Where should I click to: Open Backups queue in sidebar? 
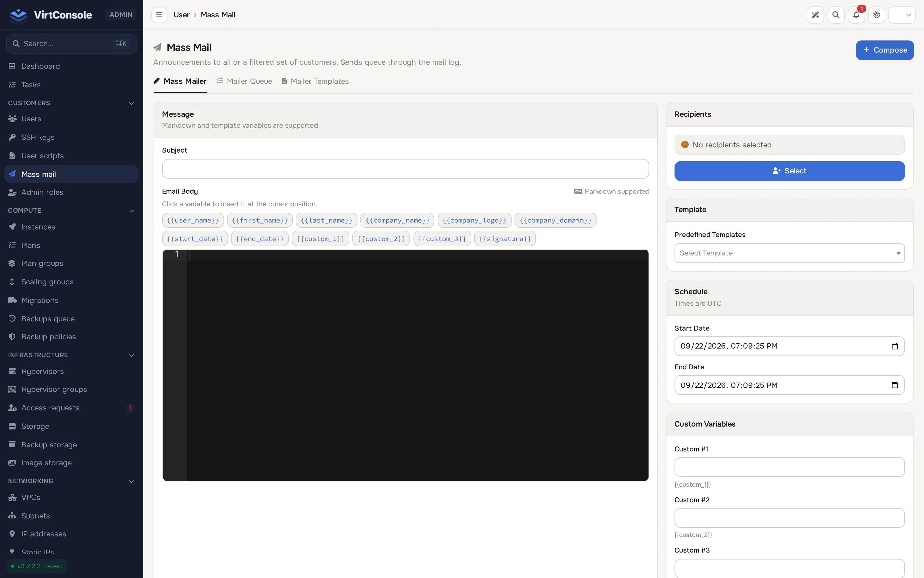[71, 319]
